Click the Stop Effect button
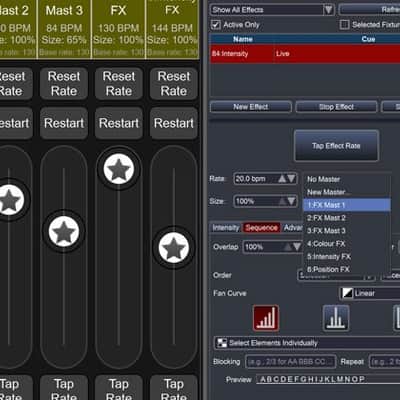This screenshot has width=400, height=400. pos(336,107)
